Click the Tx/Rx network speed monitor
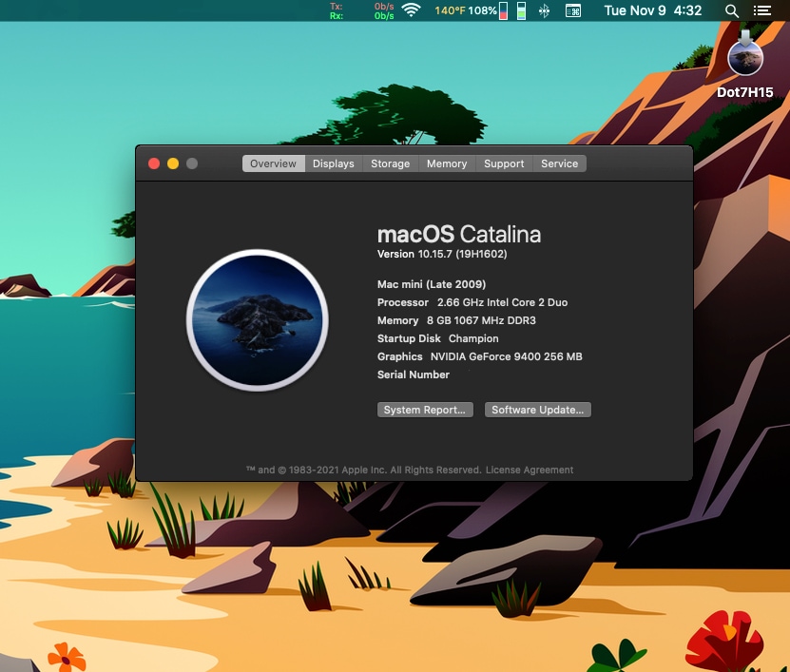Viewport: 790px width, 672px height. coord(361,10)
